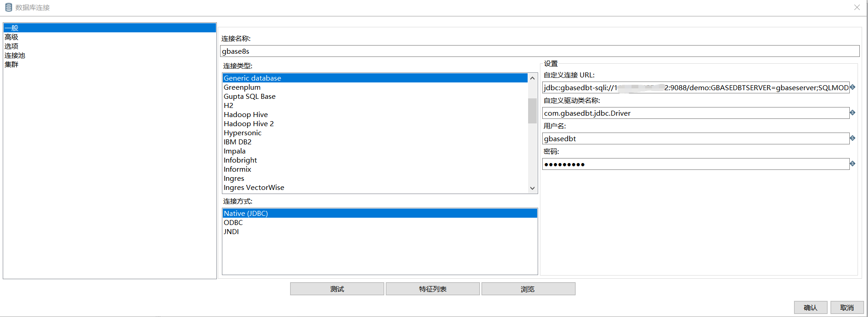Select Informix connection type
868x317 pixels.
pos(375,169)
